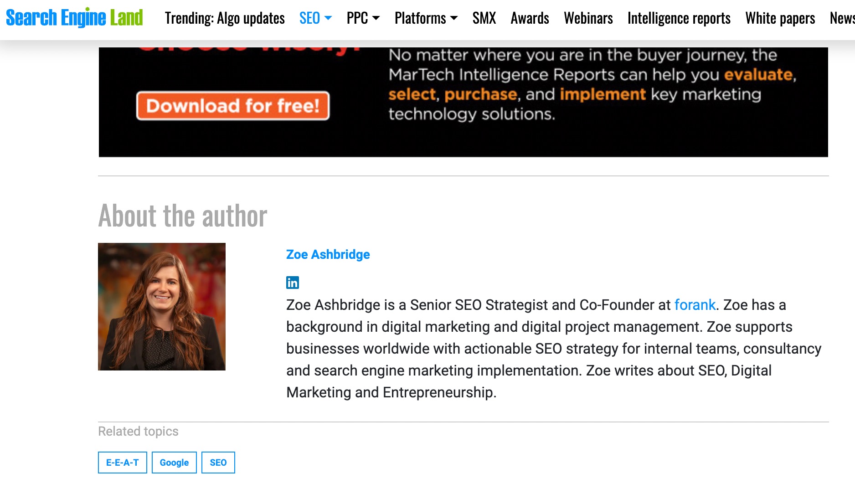Viewport: 855px width, 504px height.
Task: Select the Google topic tag
Action: coord(174,463)
